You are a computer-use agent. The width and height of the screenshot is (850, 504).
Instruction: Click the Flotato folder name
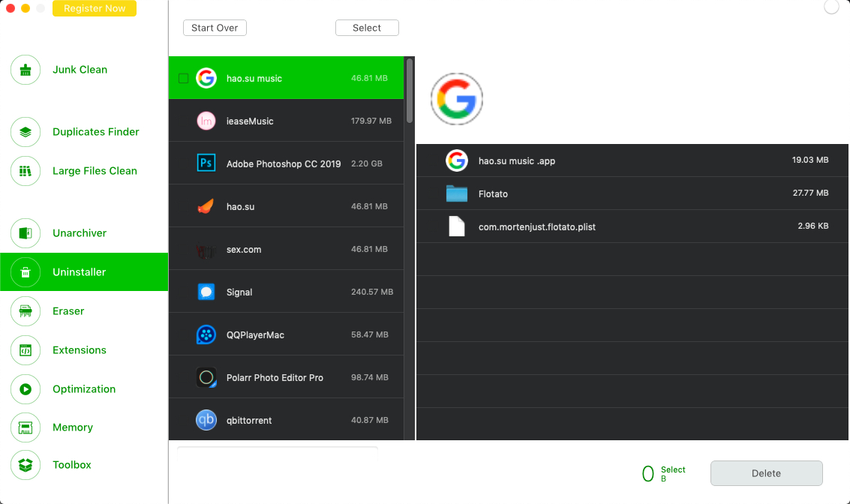(493, 194)
